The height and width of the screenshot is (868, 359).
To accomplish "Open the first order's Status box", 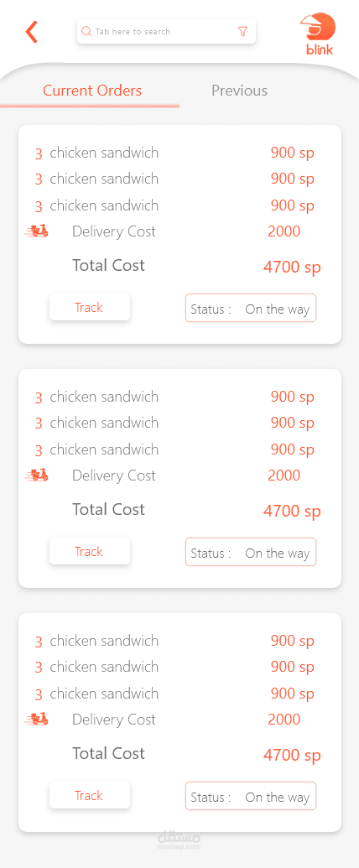I will [251, 309].
